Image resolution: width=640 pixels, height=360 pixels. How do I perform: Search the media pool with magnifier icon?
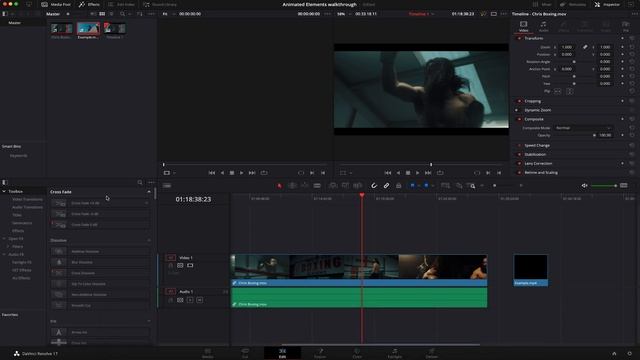click(122, 14)
